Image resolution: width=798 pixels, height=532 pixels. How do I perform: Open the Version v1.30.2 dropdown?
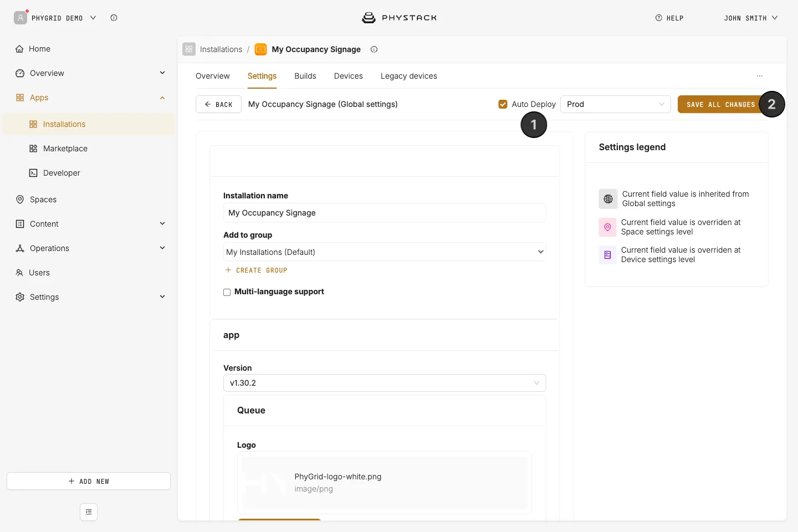click(x=385, y=383)
